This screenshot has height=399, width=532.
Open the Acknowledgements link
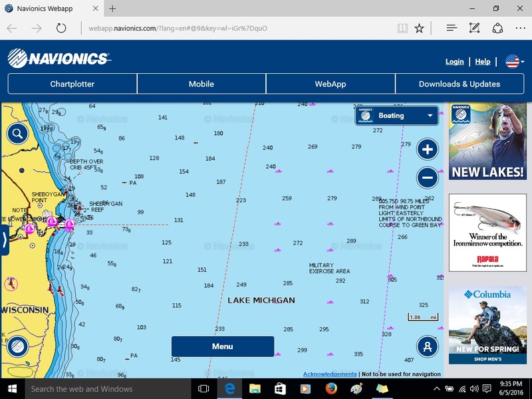point(330,374)
